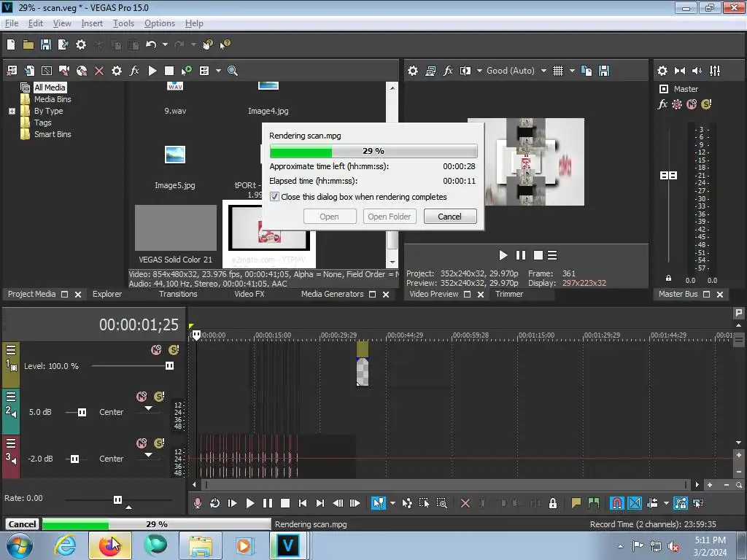This screenshot has height=560, width=747.
Task: Open track 3 automation dropdown arrow
Action: pos(149,455)
